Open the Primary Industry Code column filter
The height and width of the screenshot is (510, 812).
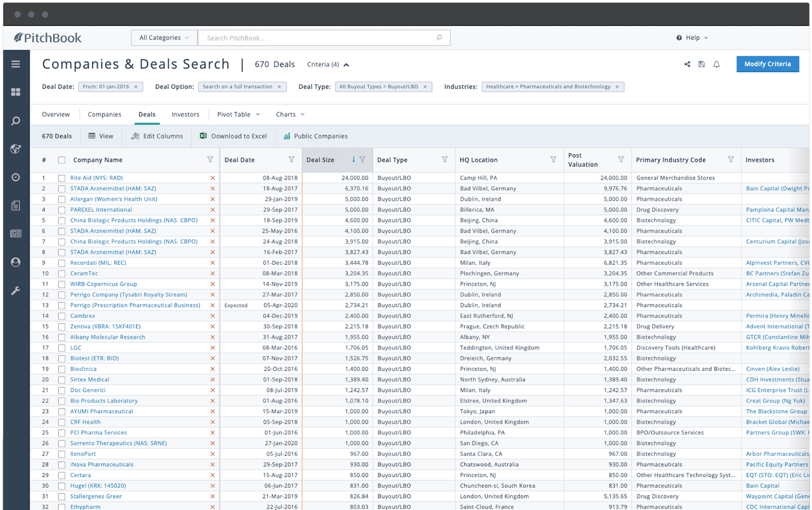click(731, 159)
